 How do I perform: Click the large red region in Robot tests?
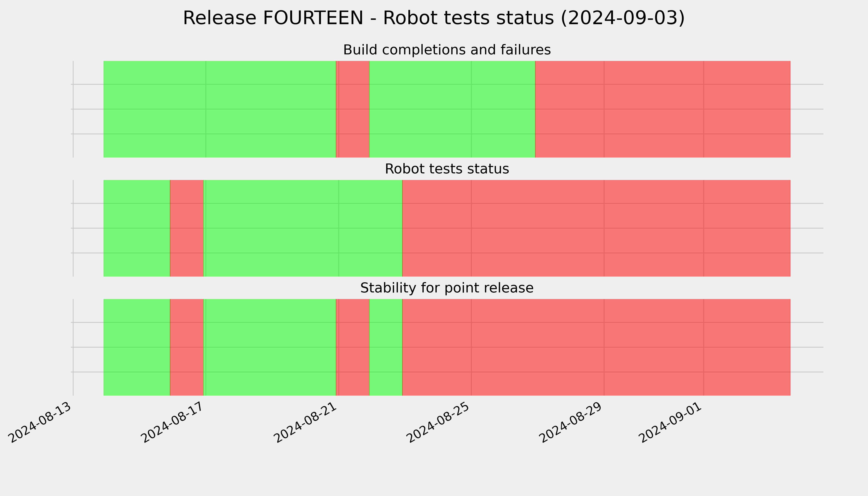[x=596, y=228]
